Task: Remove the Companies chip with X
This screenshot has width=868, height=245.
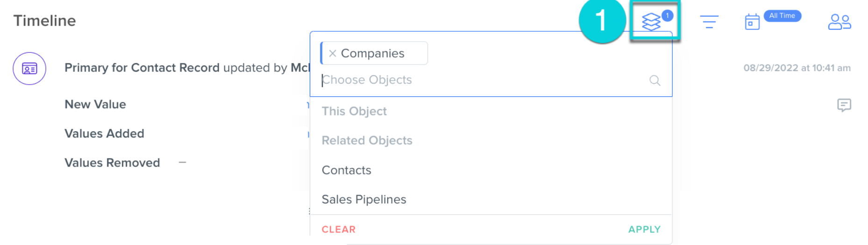Action: pyautogui.click(x=333, y=53)
